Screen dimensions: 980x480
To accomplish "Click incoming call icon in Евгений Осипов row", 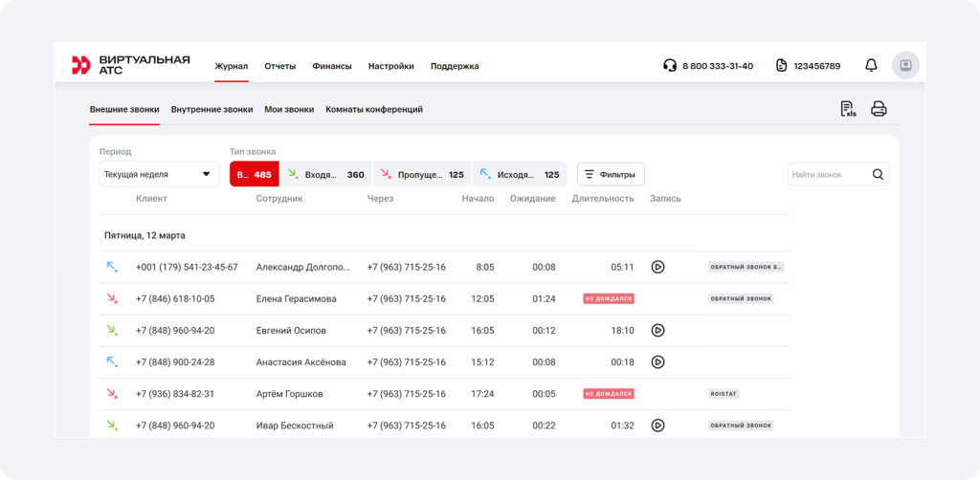I will tap(112, 330).
